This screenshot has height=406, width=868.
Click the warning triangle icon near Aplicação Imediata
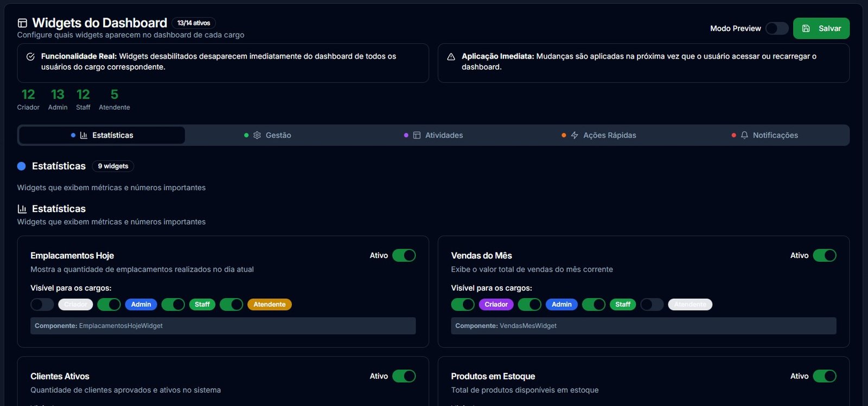(x=451, y=56)
